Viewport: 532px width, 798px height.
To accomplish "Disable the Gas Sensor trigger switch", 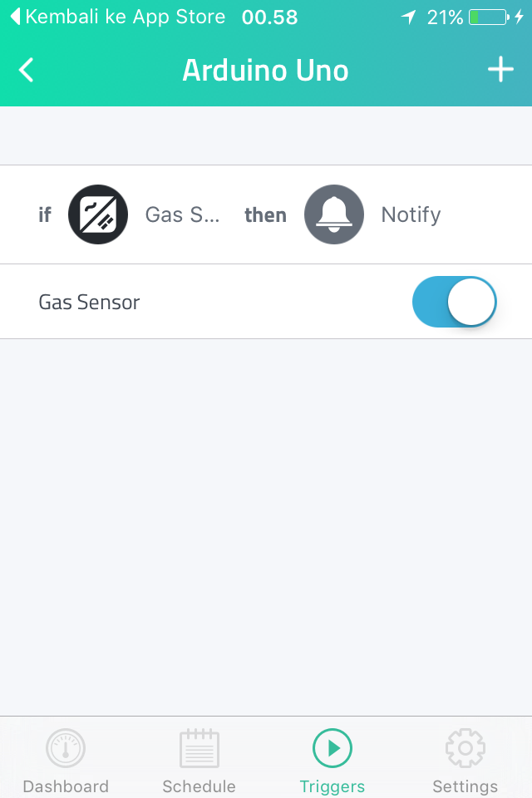I will pyautogui.click(x=454, y=302).
